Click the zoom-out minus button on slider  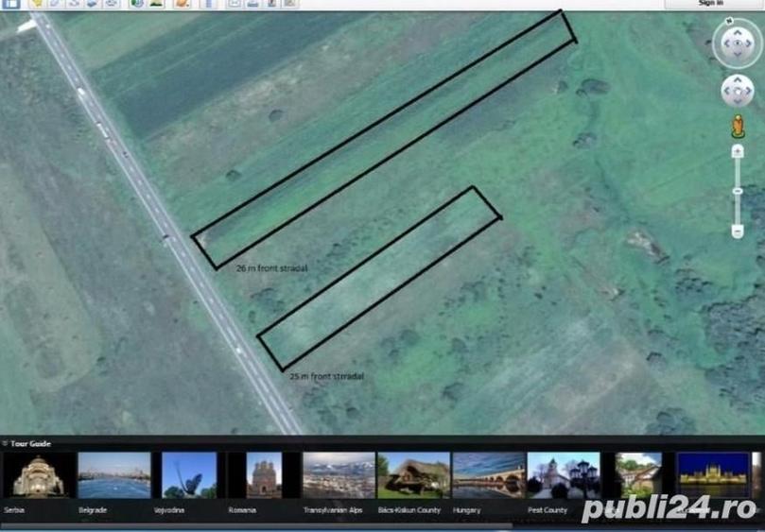(738, 232)
